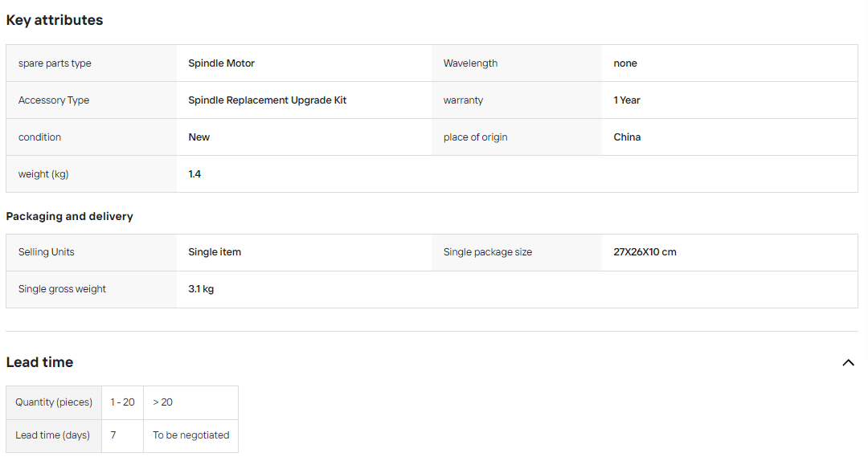Screen dimensions: 868x457
Task: Select the 1 - 20 quantity cell
Action: (x=122, y=402)
